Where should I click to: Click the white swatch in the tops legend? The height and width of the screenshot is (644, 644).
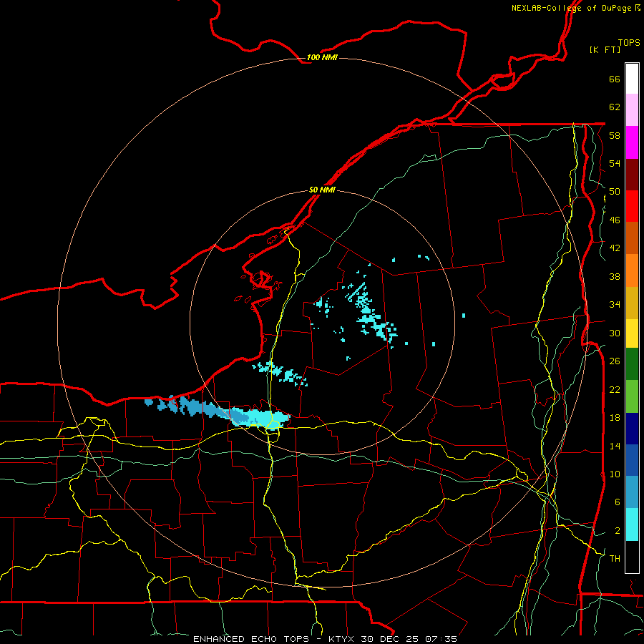click(x=632, y=79)
